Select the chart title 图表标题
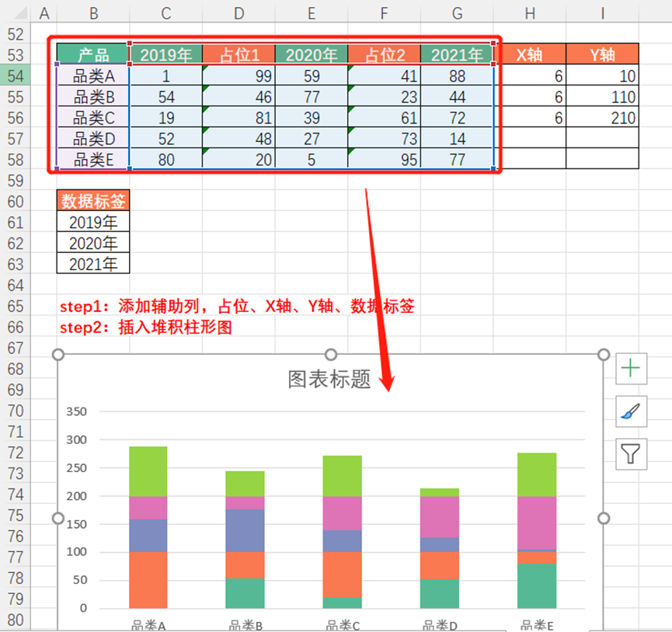This screenshot has width=672, height=632. click(x=329, y=380)
